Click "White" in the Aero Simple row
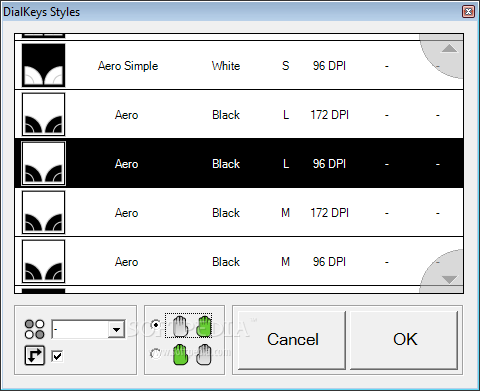The image size is (480, 391). coord(226,66)
